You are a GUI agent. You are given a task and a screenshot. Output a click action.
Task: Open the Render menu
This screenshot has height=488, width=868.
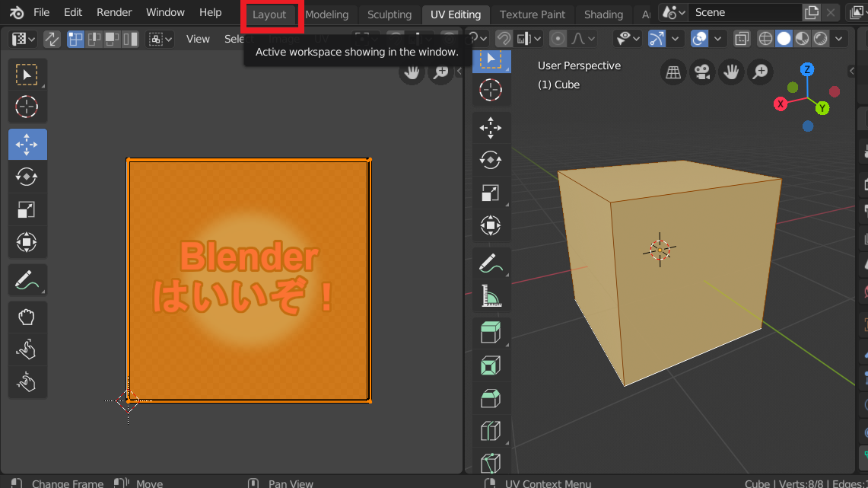[114, 12]
